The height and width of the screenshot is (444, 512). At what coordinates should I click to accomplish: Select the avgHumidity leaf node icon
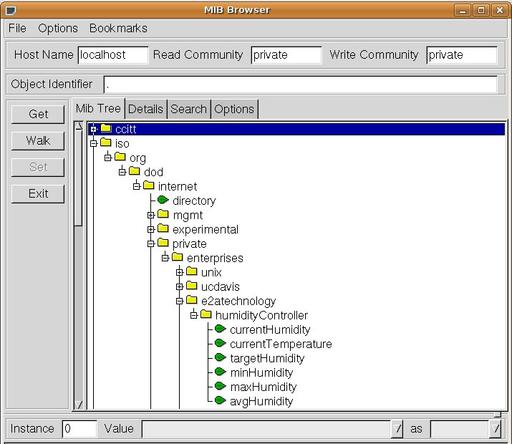220,400
